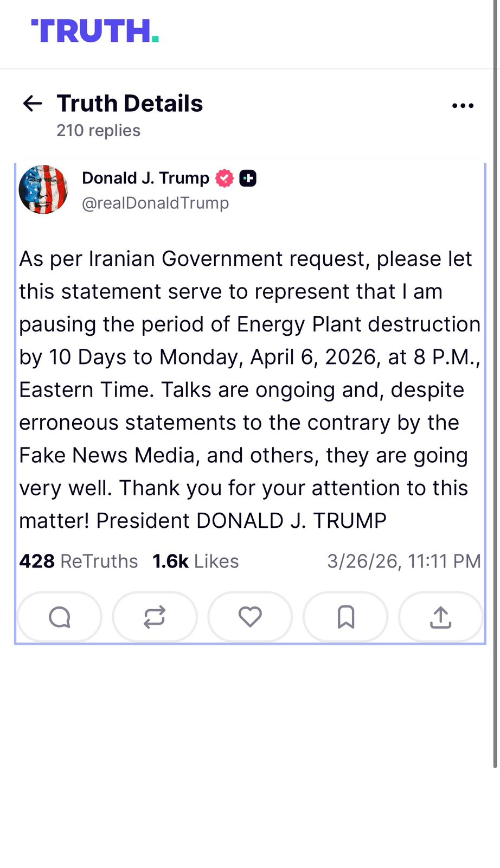
Task: Open the @realDonaldTrump handle link
Action: (x=155, y=203)
